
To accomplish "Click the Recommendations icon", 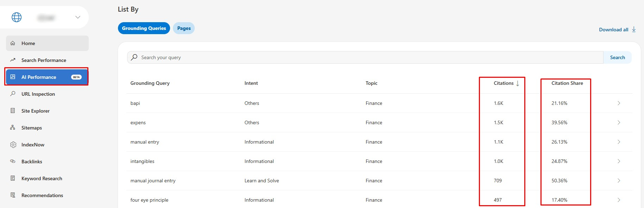I will coord(13,195).
